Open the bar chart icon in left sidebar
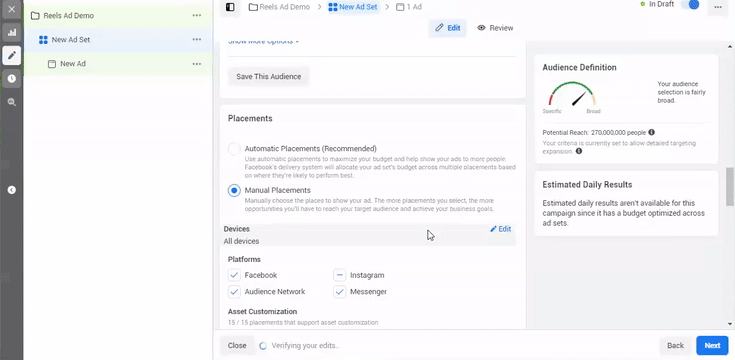The width and height of the screenshot is (735, 360). (x=12, y=32)
